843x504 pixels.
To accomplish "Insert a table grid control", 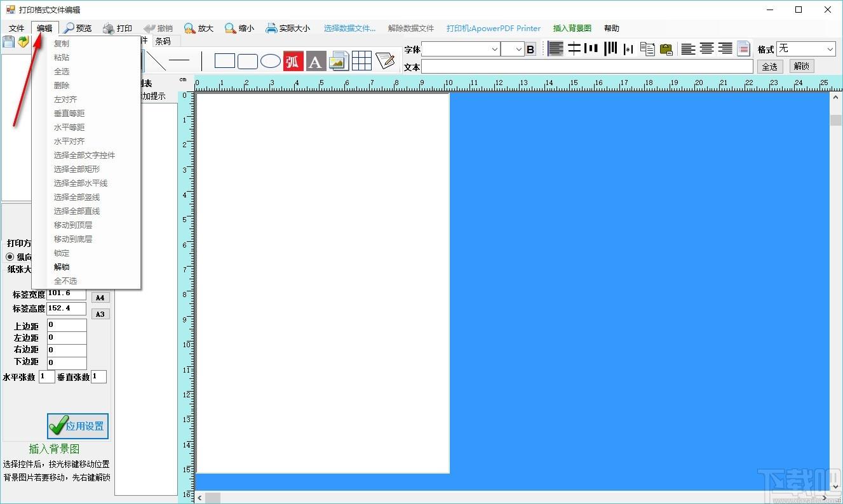I will tap(361, 61).
